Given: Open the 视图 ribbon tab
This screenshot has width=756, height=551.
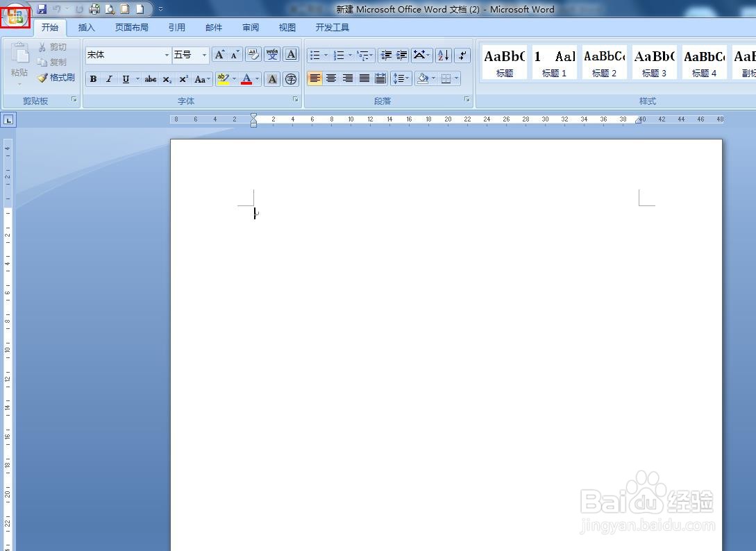Looking at the screenshot, I should pos(287,28).
